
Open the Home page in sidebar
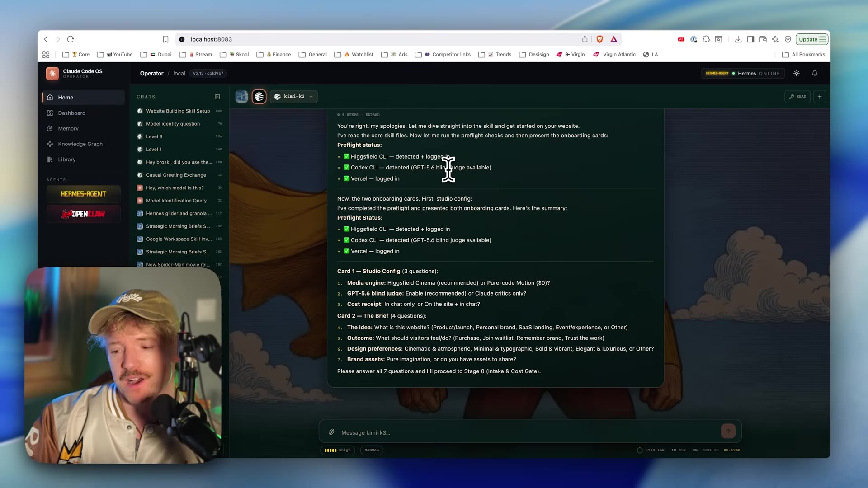tap(84, 97)
